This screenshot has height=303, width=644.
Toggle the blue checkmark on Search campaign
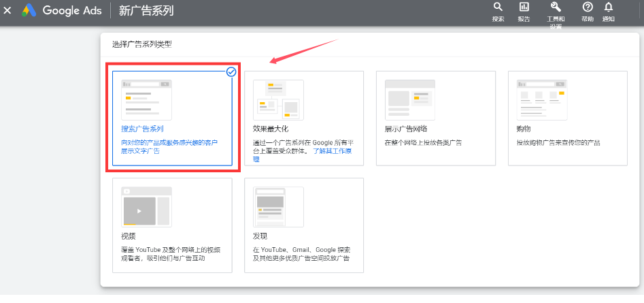coord(231,71)
